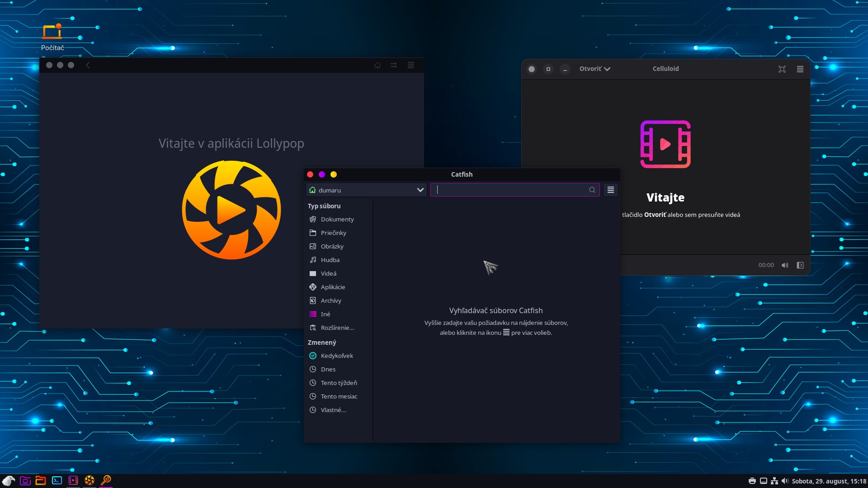Minimize the Celluloid window
Image resolution: width=868 pixels, height=488 pixels.
tap(565, 69)
